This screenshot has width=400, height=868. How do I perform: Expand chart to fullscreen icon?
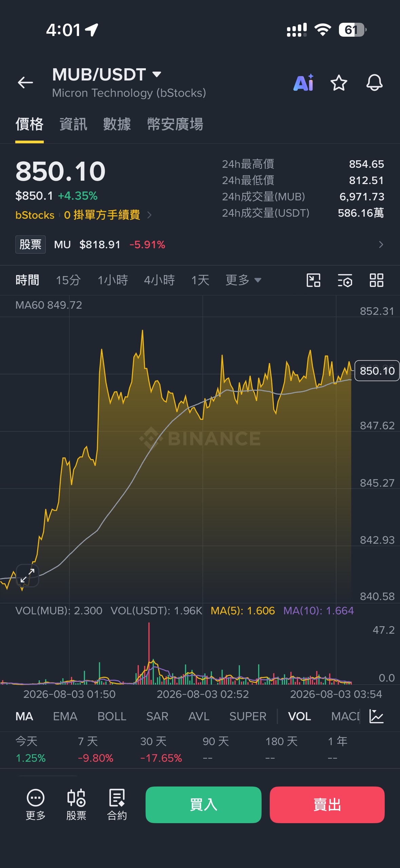click(x=27, y=575)
